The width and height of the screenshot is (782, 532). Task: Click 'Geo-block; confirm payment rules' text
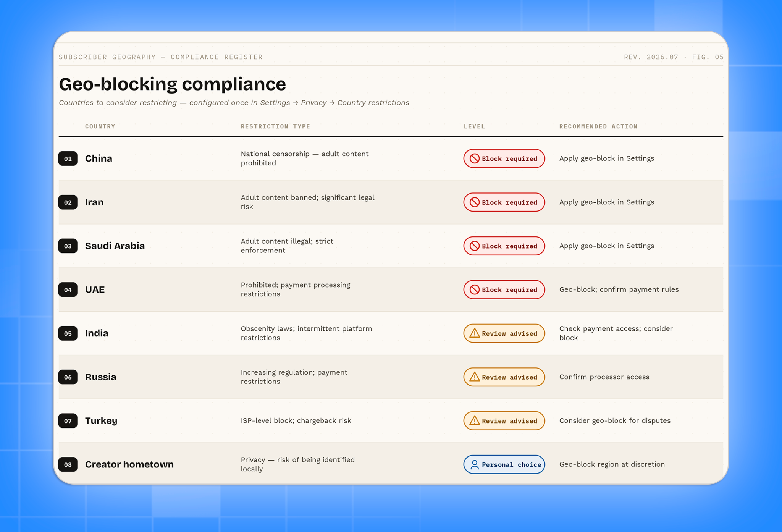tap(619, 289)
